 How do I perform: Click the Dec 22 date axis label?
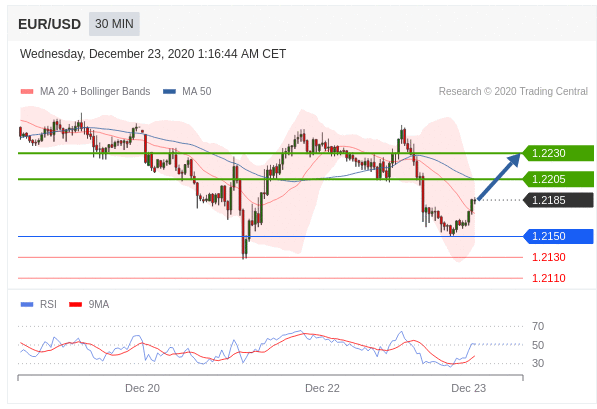322,388
